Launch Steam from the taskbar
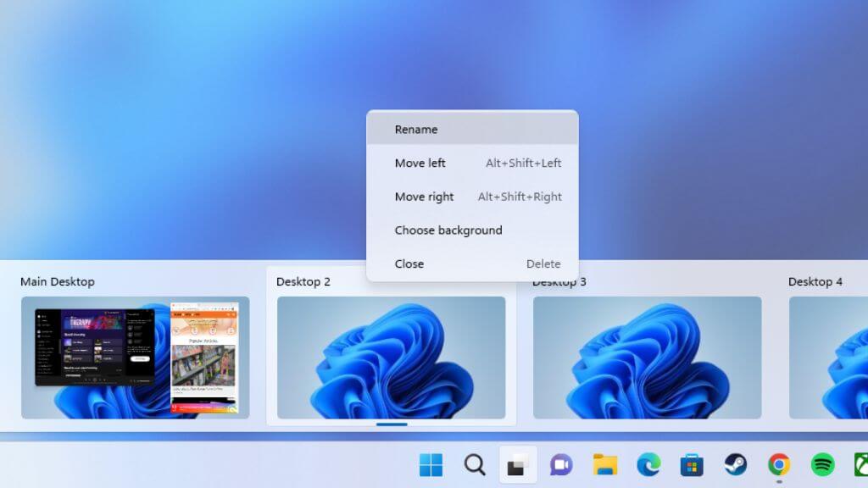This screenshot has height=488, width=868. pyautogui.click(x=735, y=465)
